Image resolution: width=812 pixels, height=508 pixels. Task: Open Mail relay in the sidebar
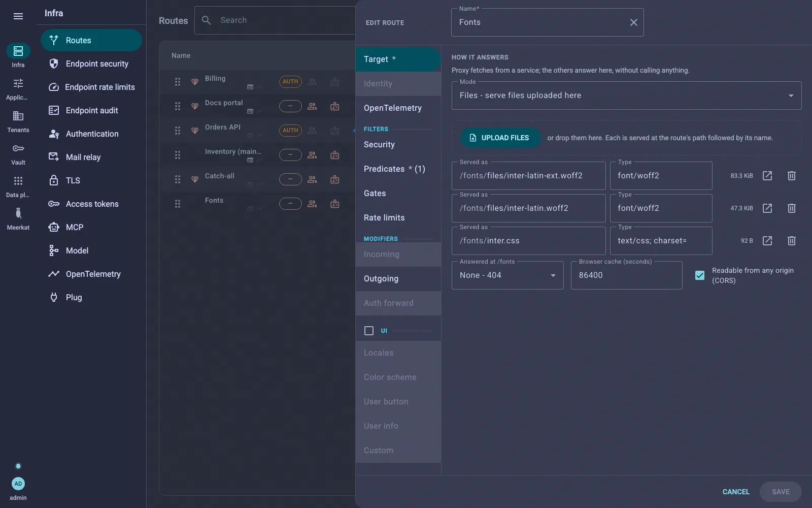(x=91, y=157)
